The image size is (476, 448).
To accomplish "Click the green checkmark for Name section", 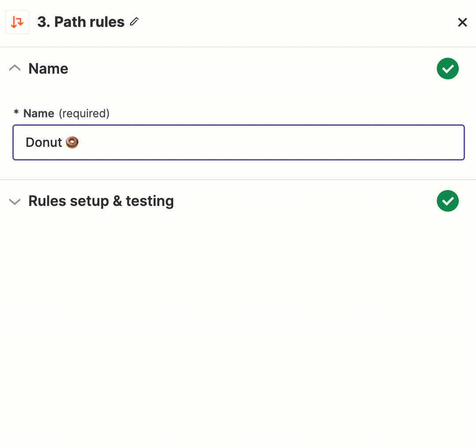I will coord(447,69).
